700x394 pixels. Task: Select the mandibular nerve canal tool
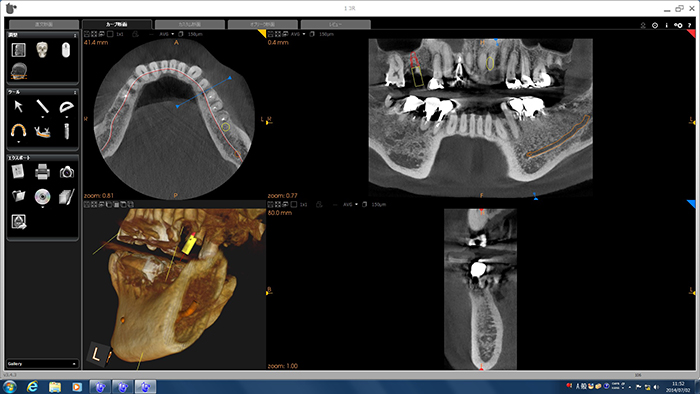[x=42, y=131]
